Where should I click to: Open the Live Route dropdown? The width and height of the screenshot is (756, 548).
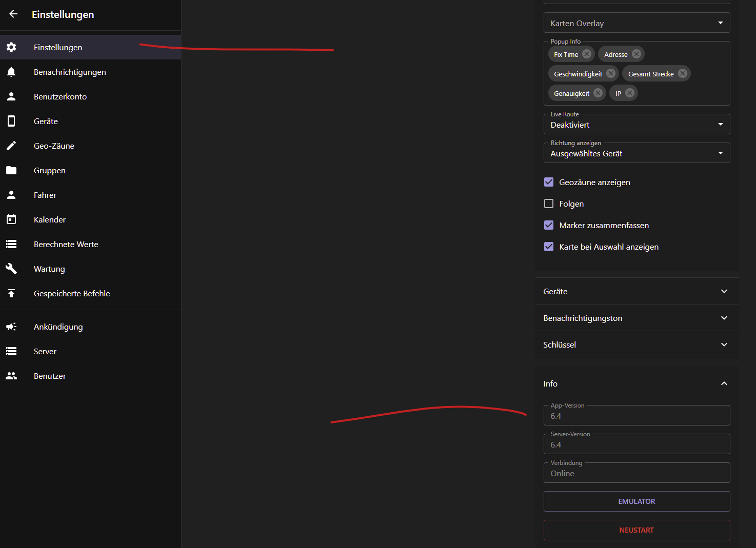coord(636,124)
